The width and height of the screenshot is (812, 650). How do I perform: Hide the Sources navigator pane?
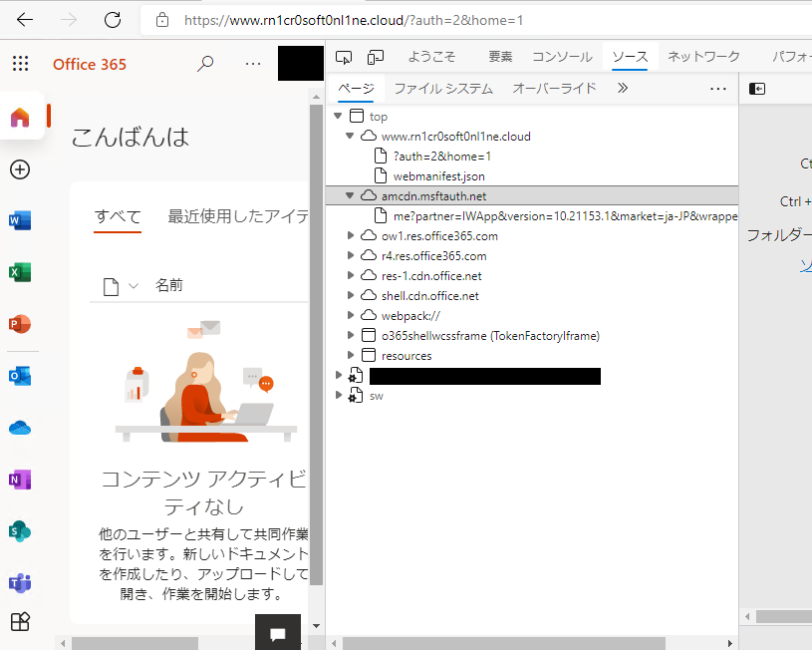(x=757, y=89)
